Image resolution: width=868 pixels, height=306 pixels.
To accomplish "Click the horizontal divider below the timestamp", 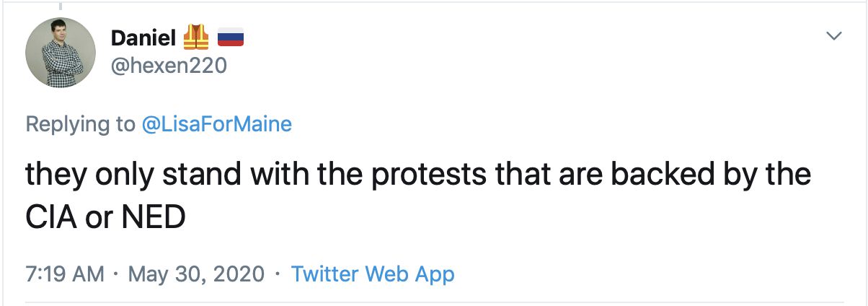I will click(434, 302).
